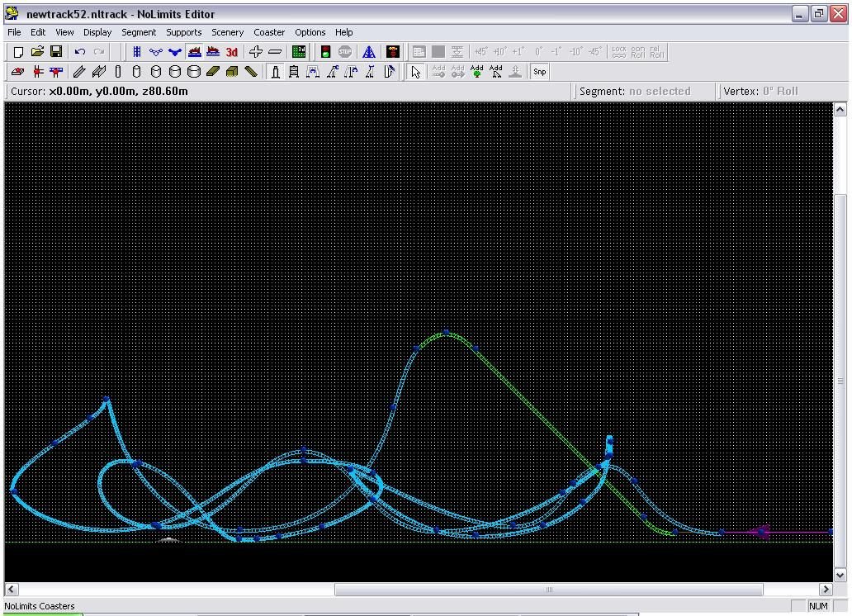Select the green box block icon
The width and height of the screenshot is (852, 616).
[x=232, y=71]
